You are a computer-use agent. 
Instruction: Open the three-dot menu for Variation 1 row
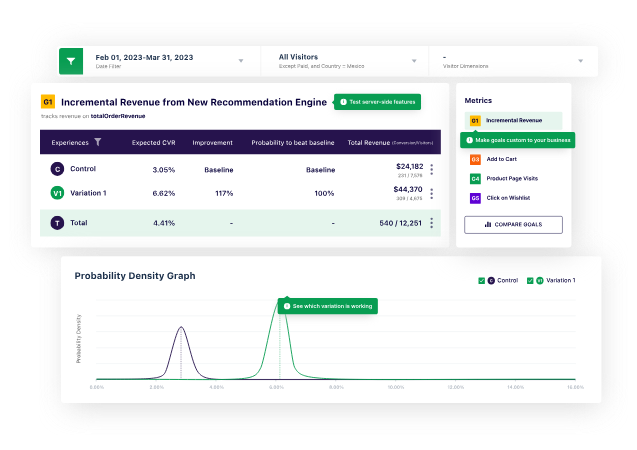point(431,193)
